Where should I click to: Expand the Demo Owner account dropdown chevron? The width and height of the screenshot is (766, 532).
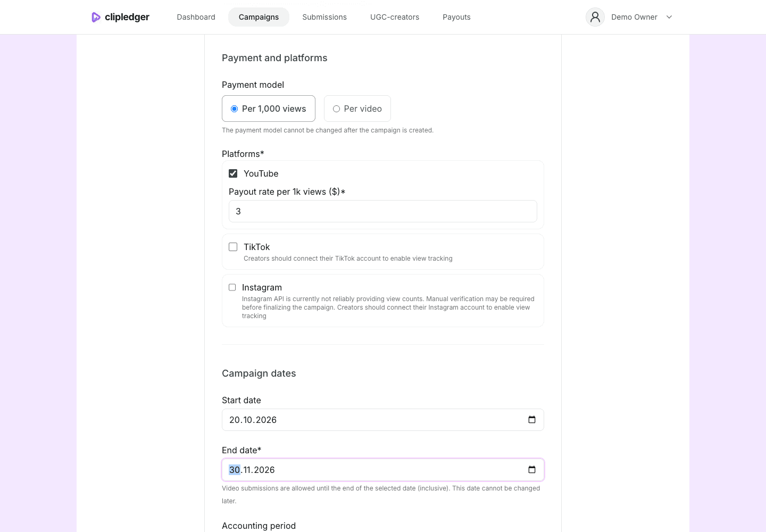pyautogui.click(x=669, y=17)
